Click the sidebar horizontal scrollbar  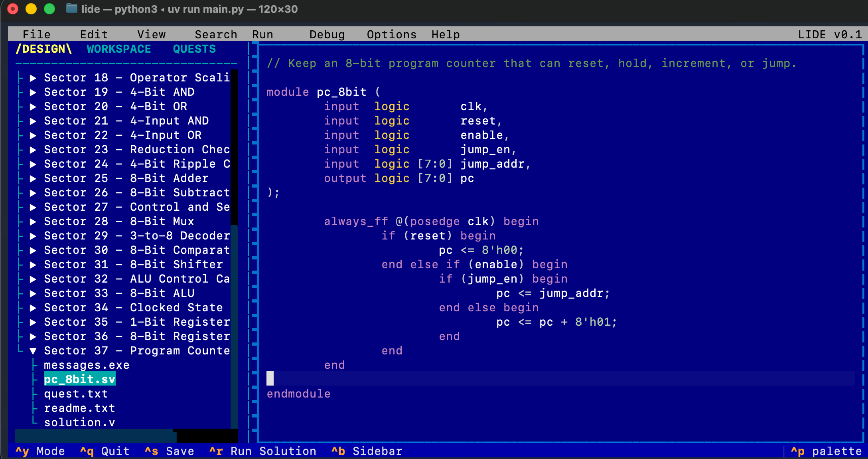[x=94, y=436]
